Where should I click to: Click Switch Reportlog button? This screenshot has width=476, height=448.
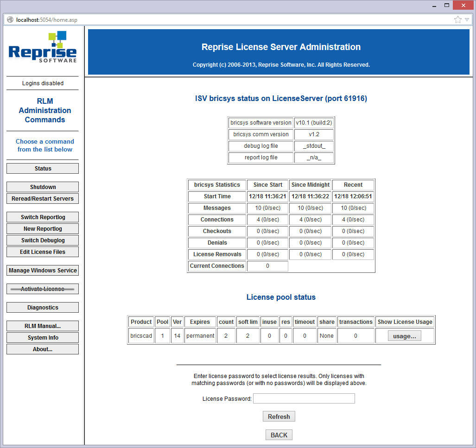[43, 217]
